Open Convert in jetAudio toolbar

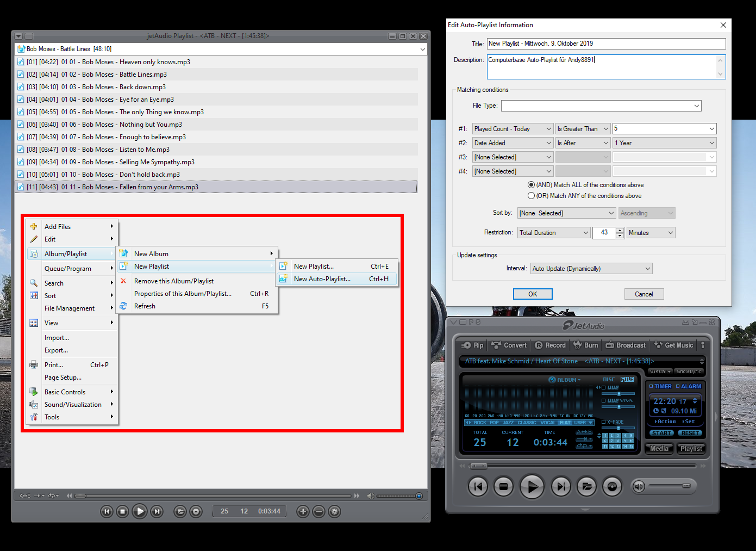[509, 345]
